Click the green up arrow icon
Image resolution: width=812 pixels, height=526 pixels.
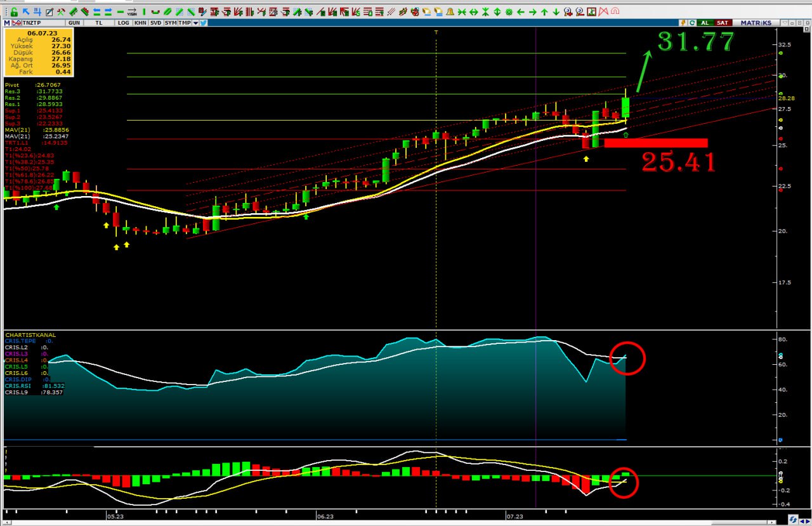pos(544,12)
